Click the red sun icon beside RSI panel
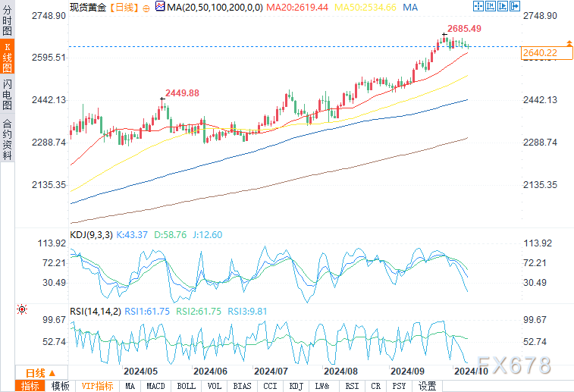The width and height of the screenshot is (574, 392). coord(22,309)
